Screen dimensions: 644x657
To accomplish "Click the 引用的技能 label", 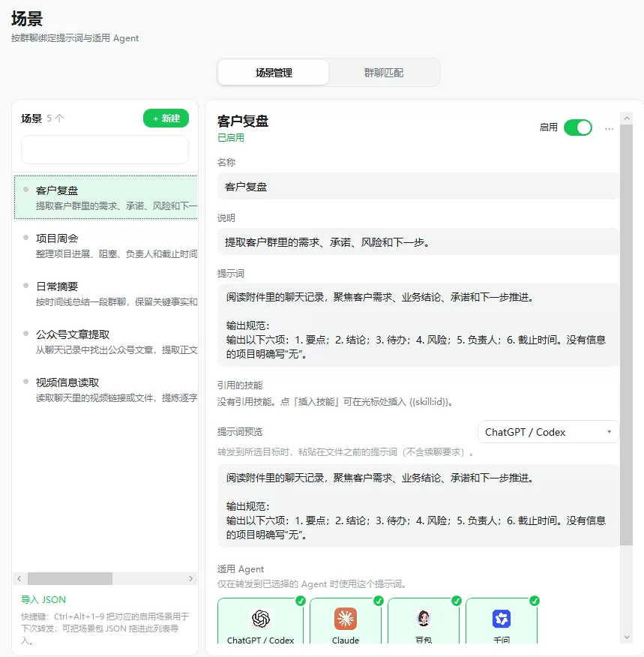I will (240, 385).
